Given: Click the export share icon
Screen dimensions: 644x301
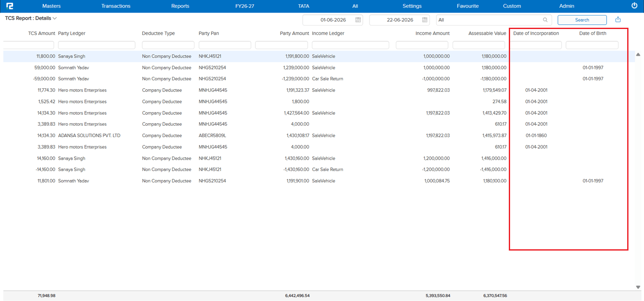Looking at the screenshot, I should click(618, 20).
